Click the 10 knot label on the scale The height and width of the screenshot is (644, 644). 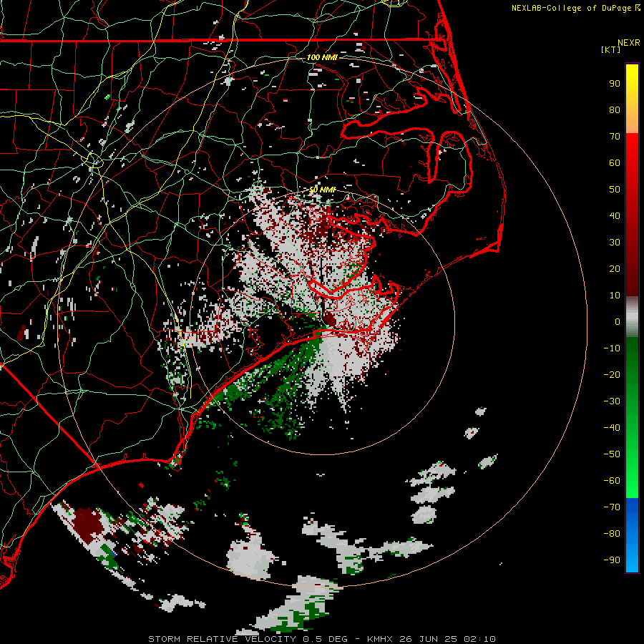point(615,296)
